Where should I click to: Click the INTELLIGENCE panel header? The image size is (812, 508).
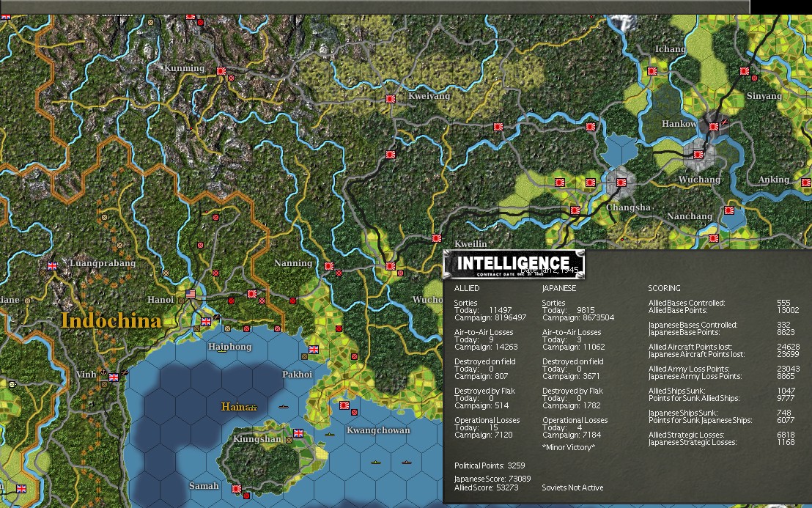(514, 264)
